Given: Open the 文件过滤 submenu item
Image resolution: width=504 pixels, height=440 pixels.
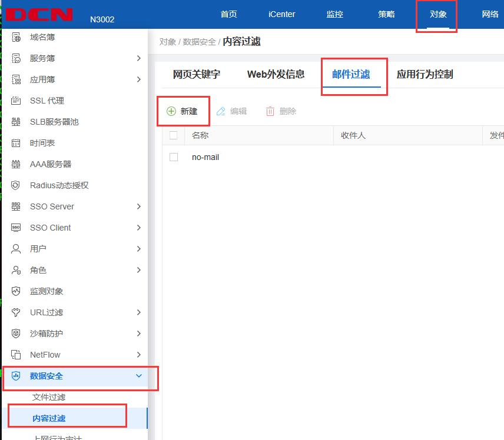Looking at the screenshot, I should pos(49,397).
